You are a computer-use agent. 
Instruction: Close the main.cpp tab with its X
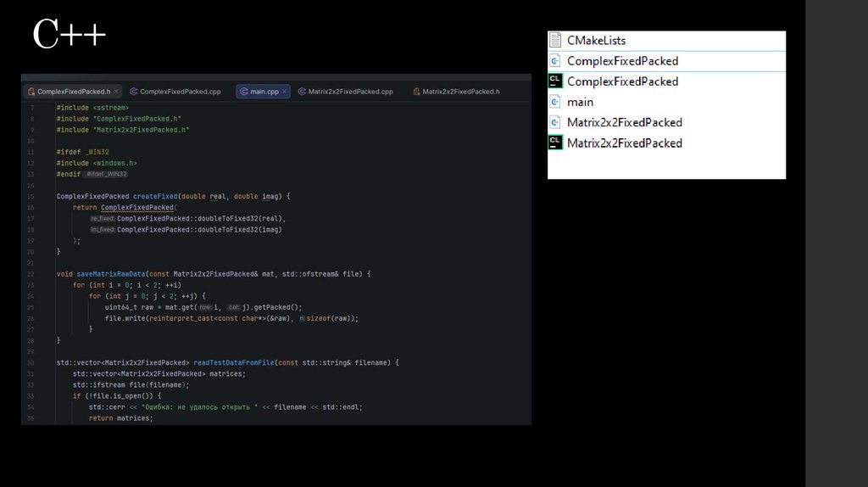tap(285, 92)
